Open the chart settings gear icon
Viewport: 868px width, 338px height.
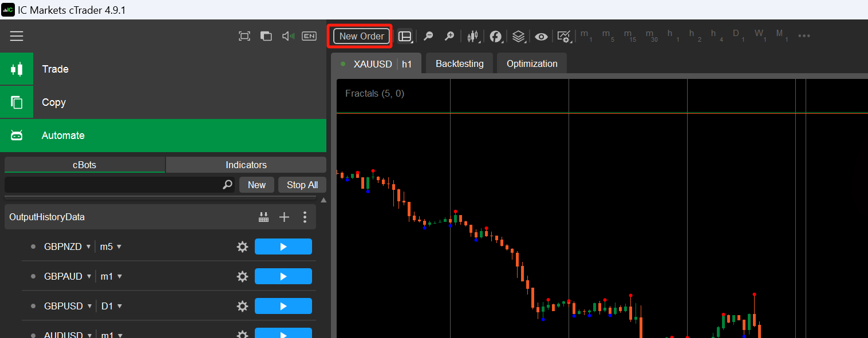pyautogui.click(x=564, y=36)
